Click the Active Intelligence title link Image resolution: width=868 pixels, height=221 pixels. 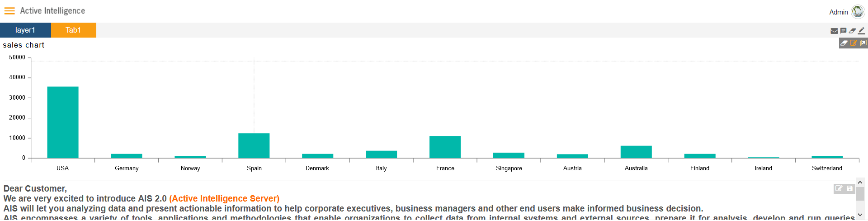click(x=52, y=11)
